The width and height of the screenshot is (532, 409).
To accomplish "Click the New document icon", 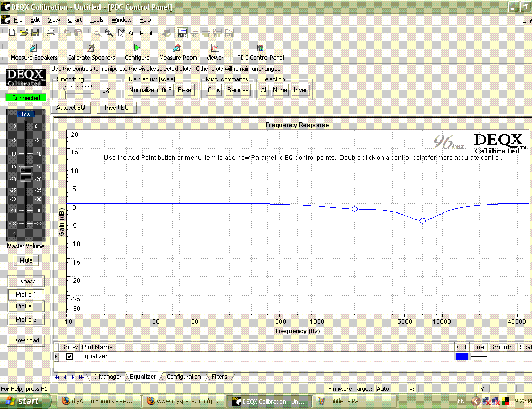I will (12, 32).
